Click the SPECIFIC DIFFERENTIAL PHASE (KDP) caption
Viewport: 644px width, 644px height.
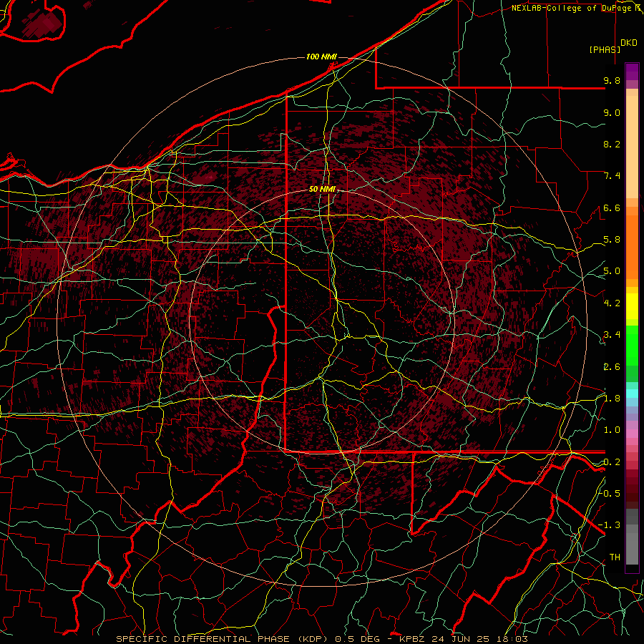coord(222,639)
